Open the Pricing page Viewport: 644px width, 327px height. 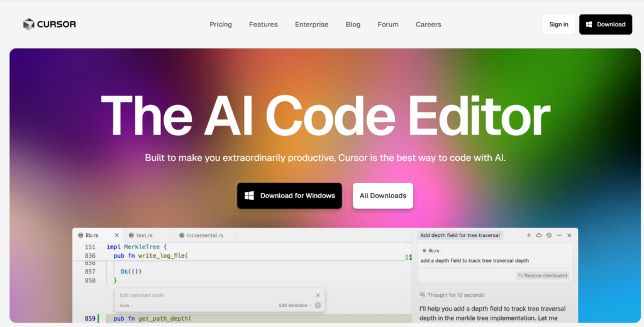coord(221,25)
